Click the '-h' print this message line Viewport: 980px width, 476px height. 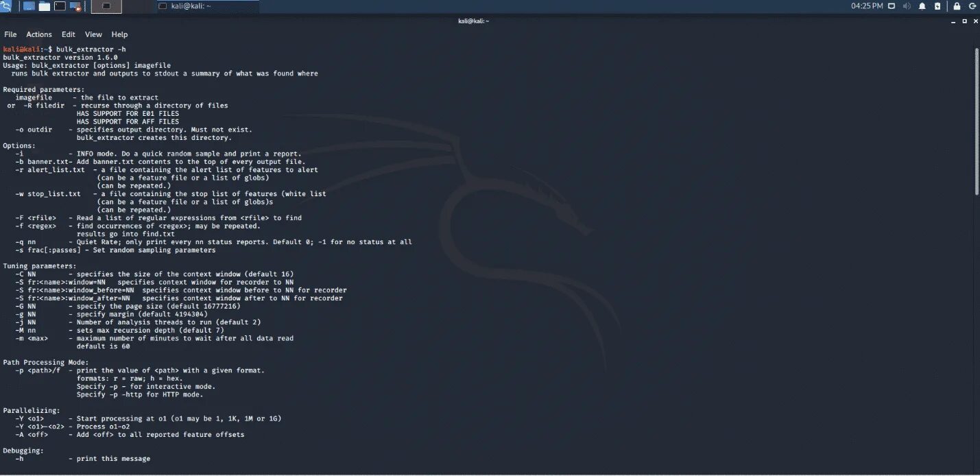[82, 459]
